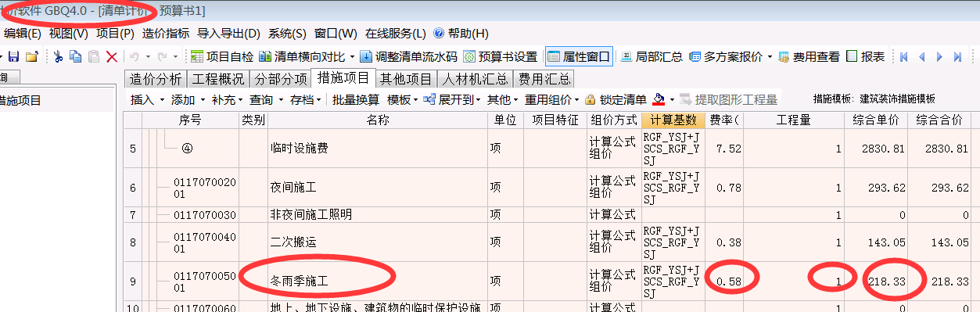The image size is (980, 312).
Task: Open 费用查看 cost view
Action: (809, 57)
